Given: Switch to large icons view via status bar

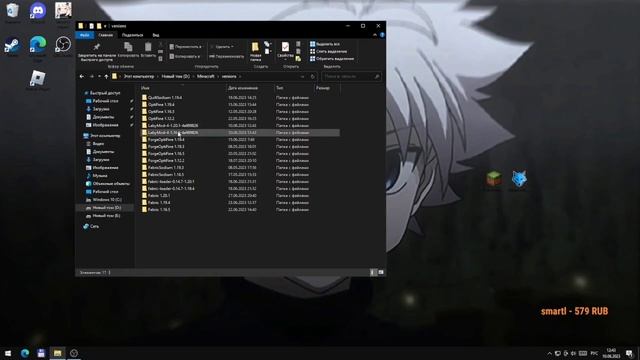Looking at the screenshot, I should tap(381, 272).
